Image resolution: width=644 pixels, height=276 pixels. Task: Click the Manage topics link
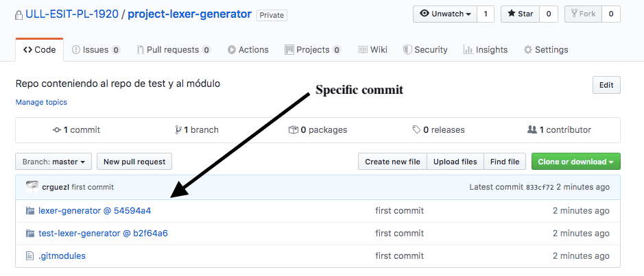(41, 102)
